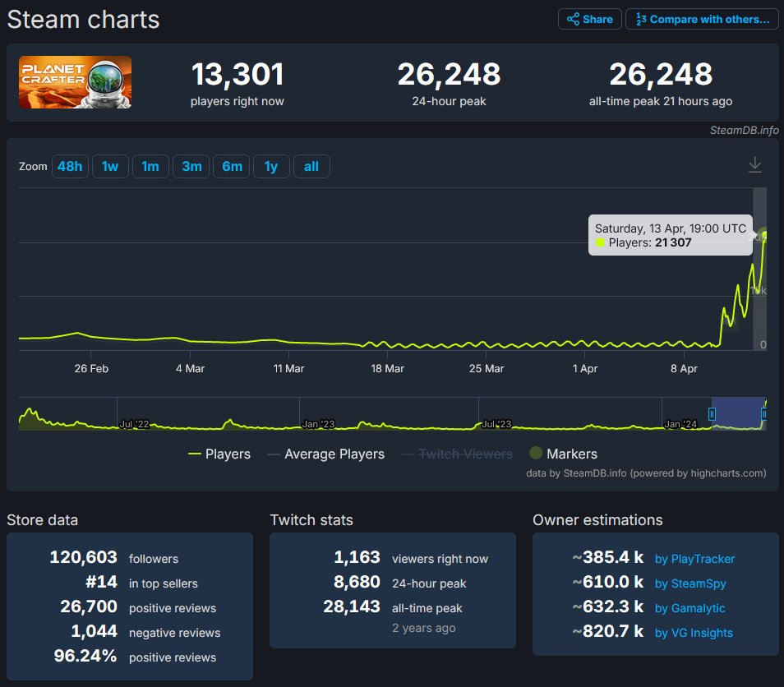The image size is (784, 687).
Task: Click the 120,603 followers value
Action: 84,557
